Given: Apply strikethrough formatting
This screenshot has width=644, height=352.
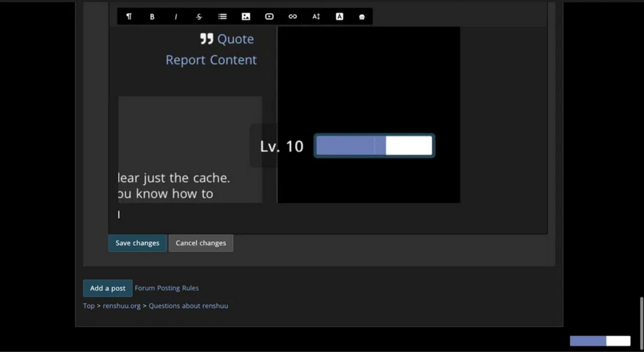Looking at the screenshot, I should [199, 17].
